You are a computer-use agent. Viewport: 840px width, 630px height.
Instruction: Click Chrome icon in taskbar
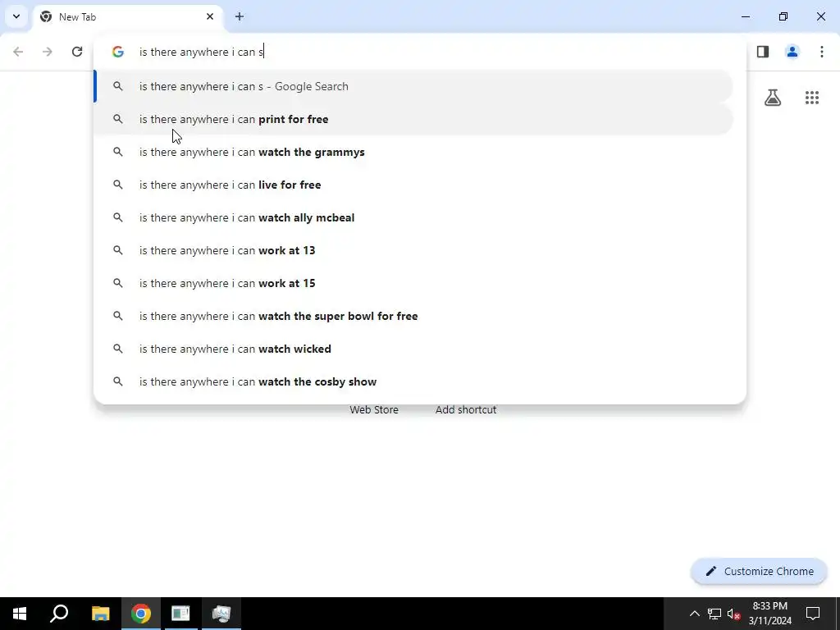click(141, 614)
